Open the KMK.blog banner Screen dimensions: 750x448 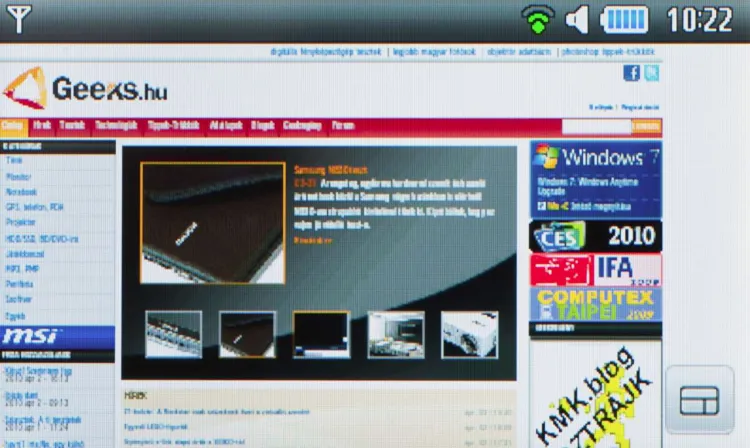[596, 395]
